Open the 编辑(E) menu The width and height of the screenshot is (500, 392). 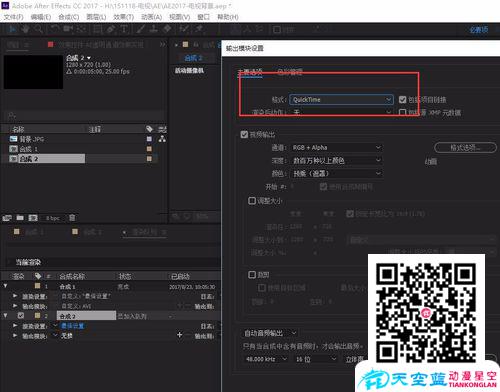pyautogui.click(x=41, y=17)
